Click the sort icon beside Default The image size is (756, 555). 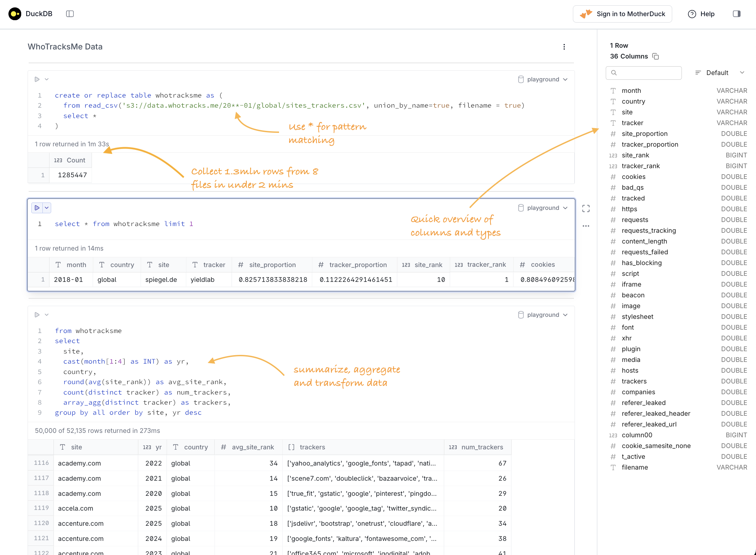pos(697,72)
